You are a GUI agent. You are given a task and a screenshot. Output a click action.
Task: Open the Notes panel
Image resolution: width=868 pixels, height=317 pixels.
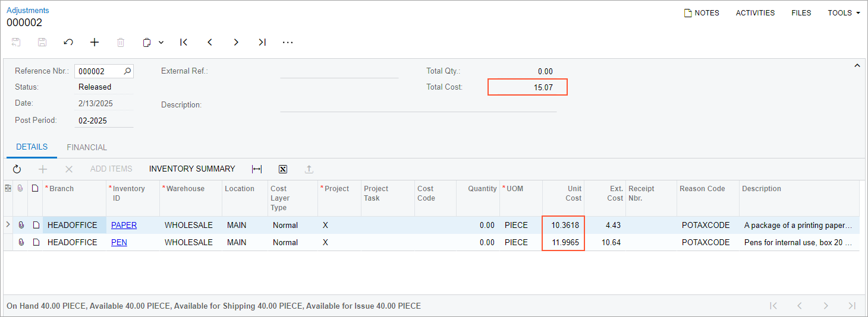pos(702,12)
